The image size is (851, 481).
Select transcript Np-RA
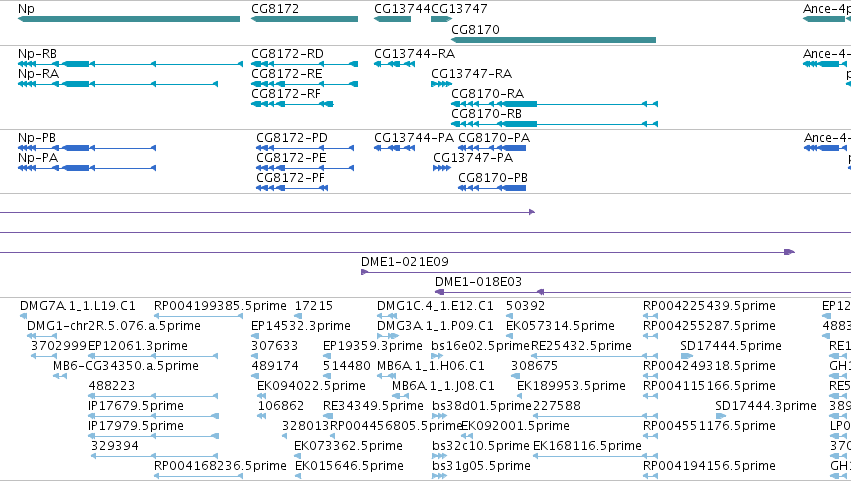click(118, 84)
